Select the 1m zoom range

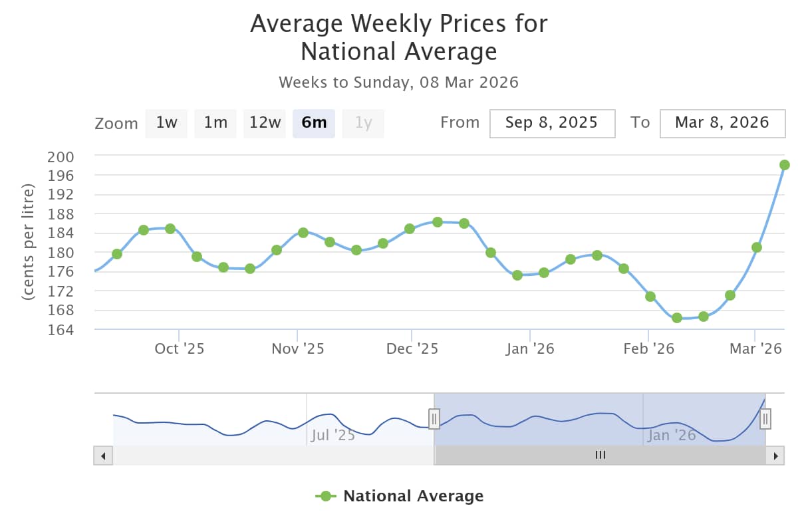pos(215,123)
